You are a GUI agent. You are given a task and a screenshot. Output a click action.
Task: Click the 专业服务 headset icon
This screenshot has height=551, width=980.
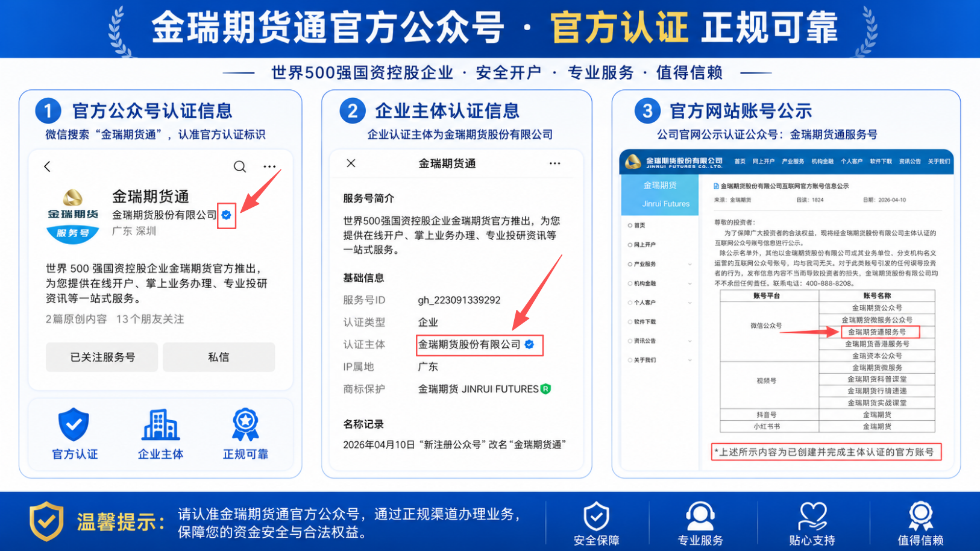click(700, 517)
